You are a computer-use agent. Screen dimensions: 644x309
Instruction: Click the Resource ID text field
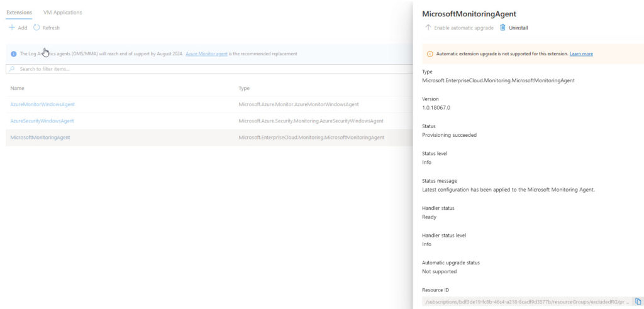click(x=527, y=301)
